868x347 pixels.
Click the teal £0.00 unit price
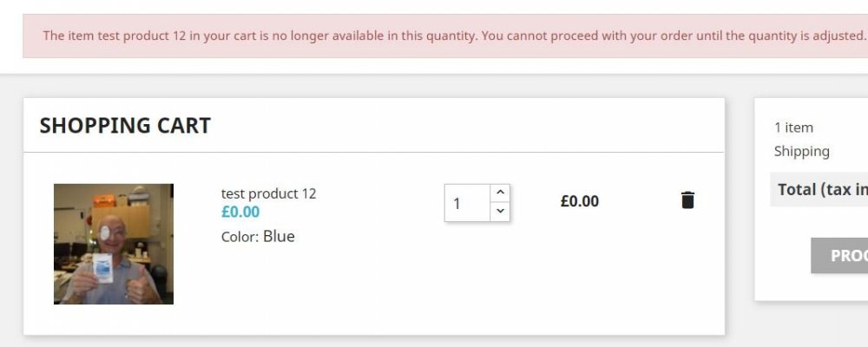tap(240, 212)
